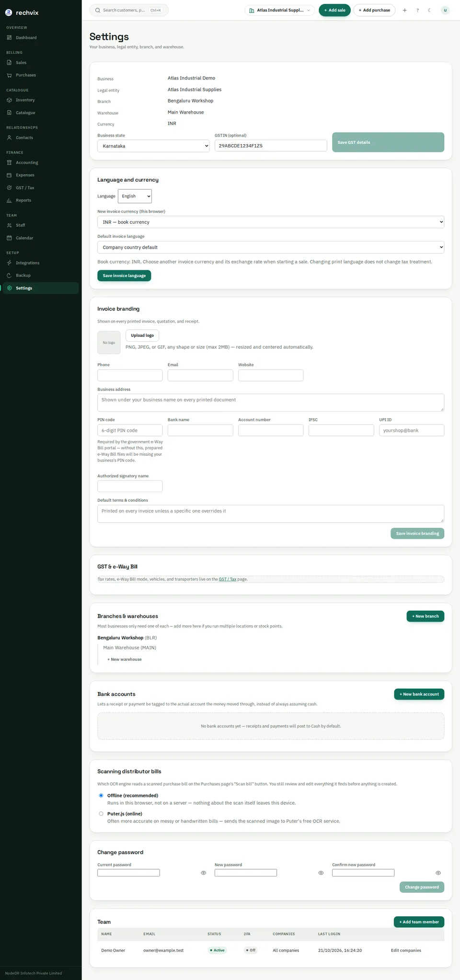Click Edit companies for Demo Owner
This screenshot has width=460, height=980.
(406, 950)
